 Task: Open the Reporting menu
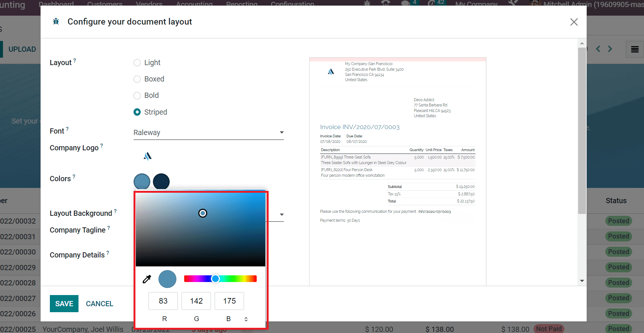click(x=242, y=4)
